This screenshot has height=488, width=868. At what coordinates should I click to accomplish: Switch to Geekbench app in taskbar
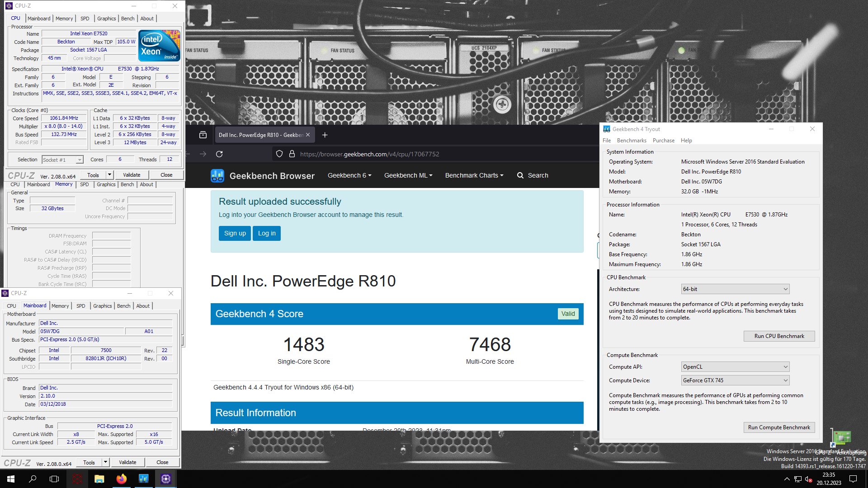[143, 479]
